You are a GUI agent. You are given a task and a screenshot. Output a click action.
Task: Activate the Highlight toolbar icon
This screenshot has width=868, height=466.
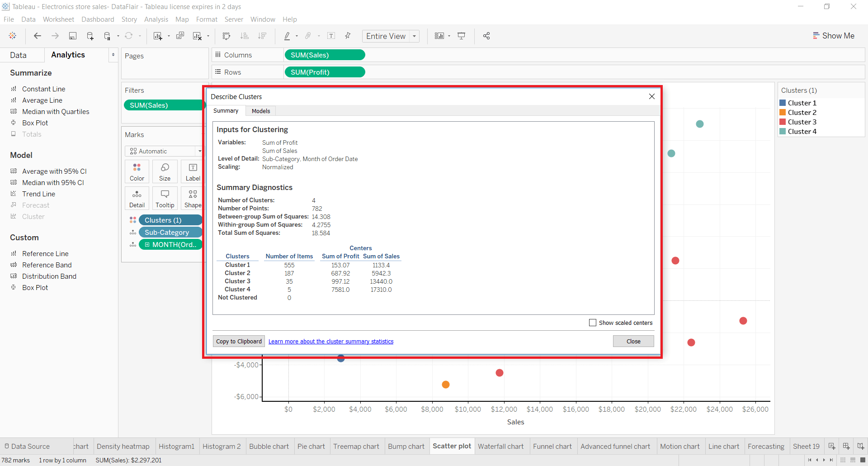288,36
